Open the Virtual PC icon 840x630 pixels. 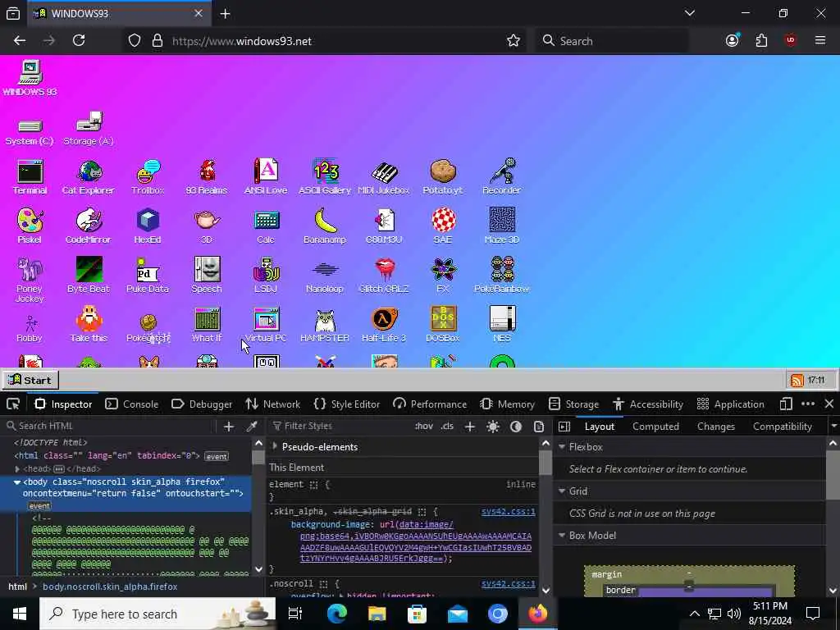point(266,324)
